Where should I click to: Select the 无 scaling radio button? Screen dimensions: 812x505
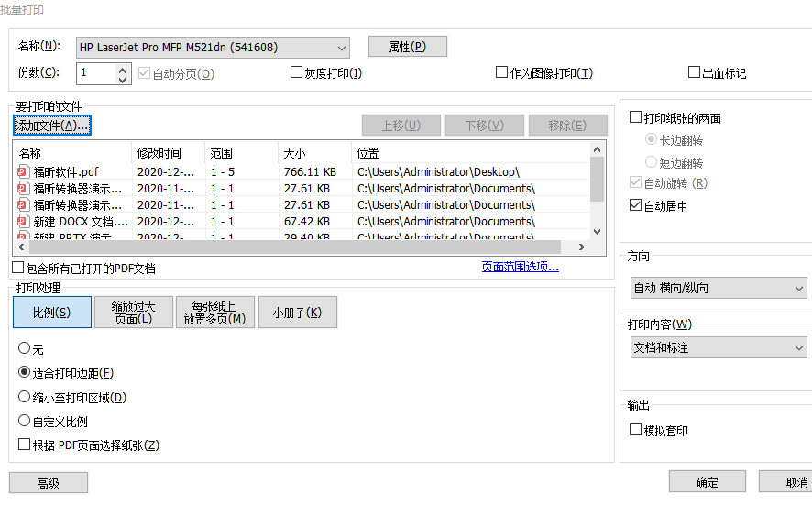click(x=24, y=348)
